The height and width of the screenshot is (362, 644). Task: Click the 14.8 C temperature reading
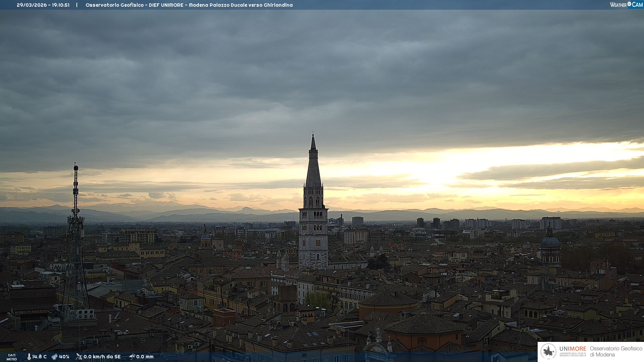click(x=39, y=357)
